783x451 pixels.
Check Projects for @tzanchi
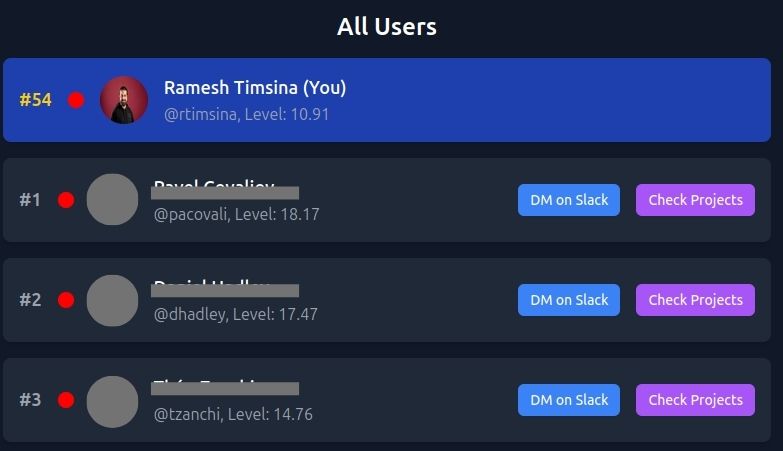point(695,400)
